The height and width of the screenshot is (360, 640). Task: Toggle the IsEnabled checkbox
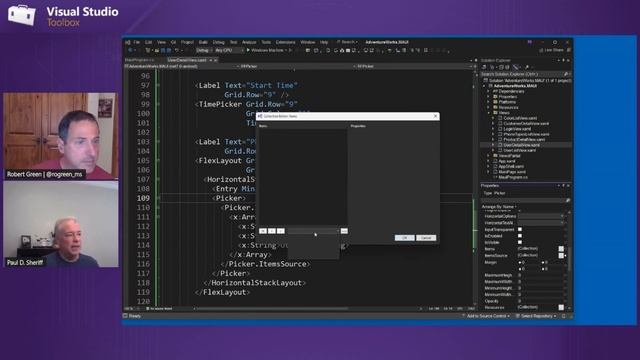[x=520, y=236]
